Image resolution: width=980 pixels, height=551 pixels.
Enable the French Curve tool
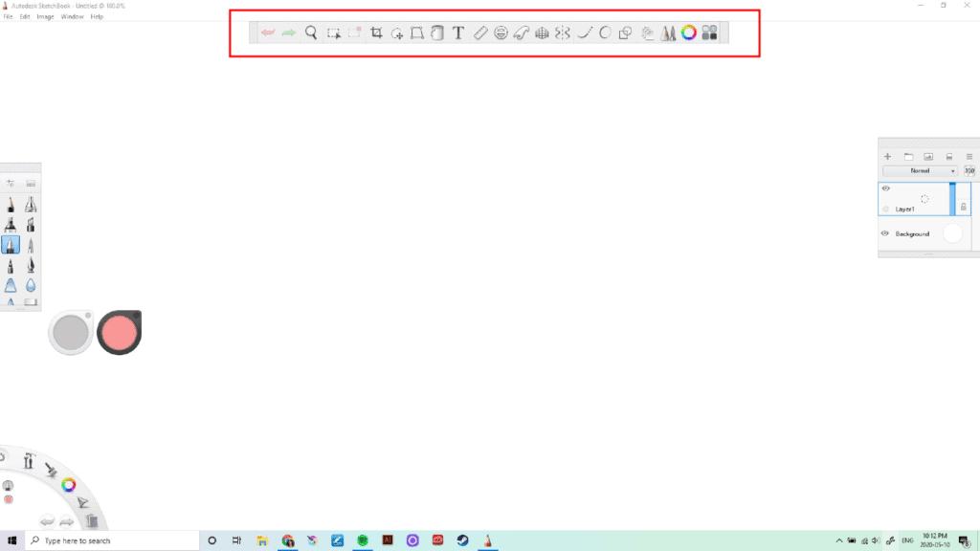coord(522,33)
